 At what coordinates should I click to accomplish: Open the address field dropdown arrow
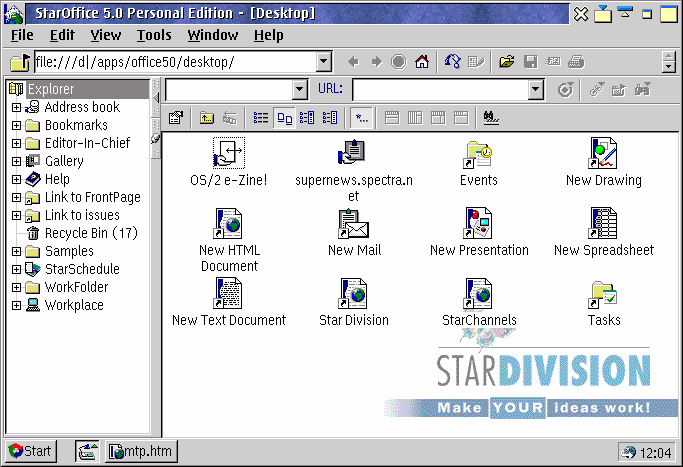pyautogui.click(x=324, y=62)
